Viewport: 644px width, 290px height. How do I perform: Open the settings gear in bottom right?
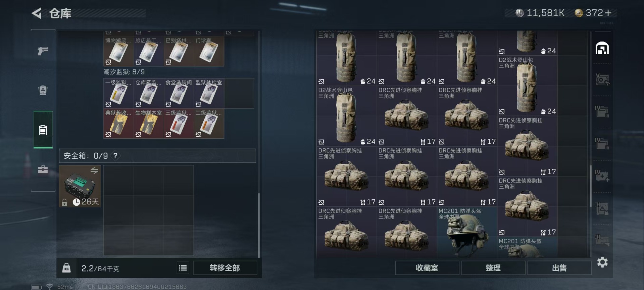[602, 262]
